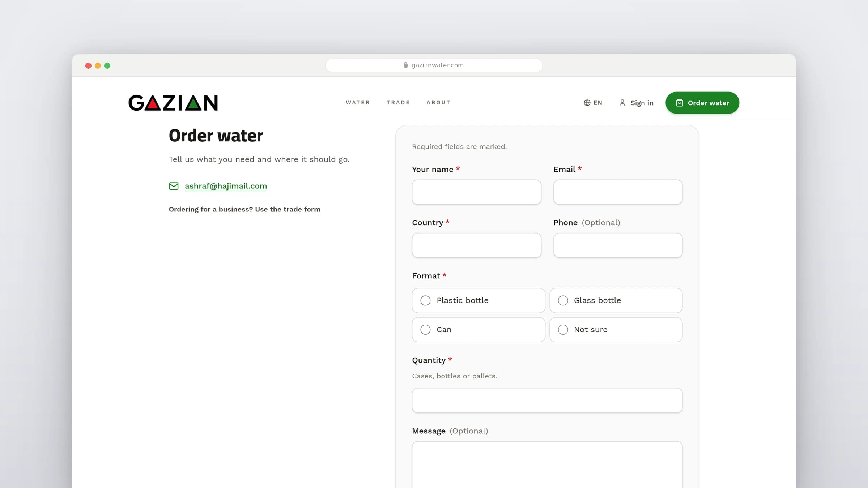
Task: Click the 'Order water' page heading
Action: (x=216, y=136)
